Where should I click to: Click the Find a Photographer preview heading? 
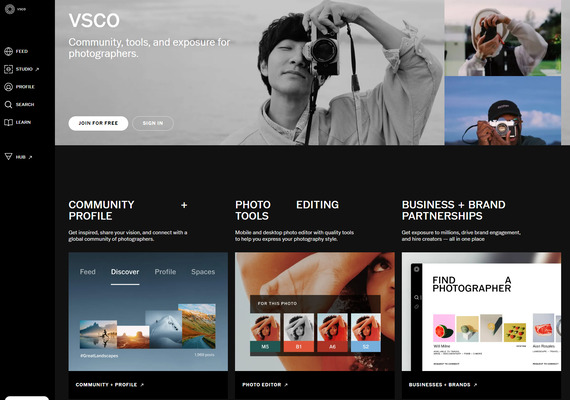pos(472,284)
